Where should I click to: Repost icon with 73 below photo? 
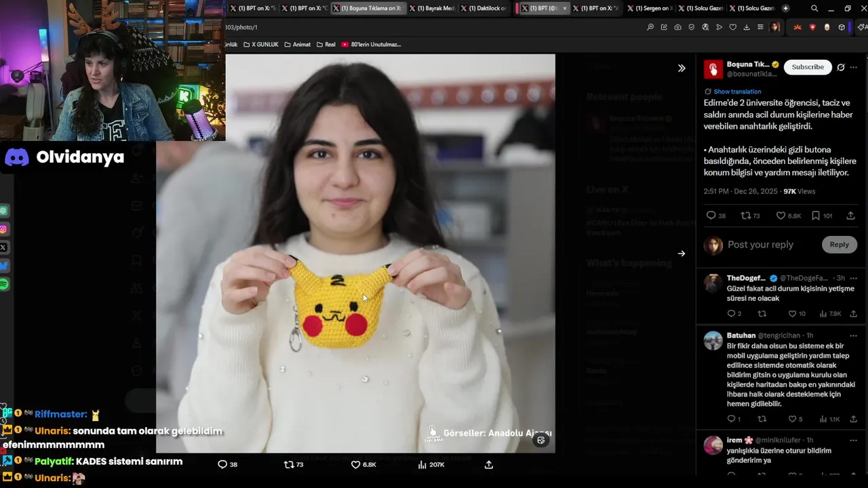coord(288,464)
